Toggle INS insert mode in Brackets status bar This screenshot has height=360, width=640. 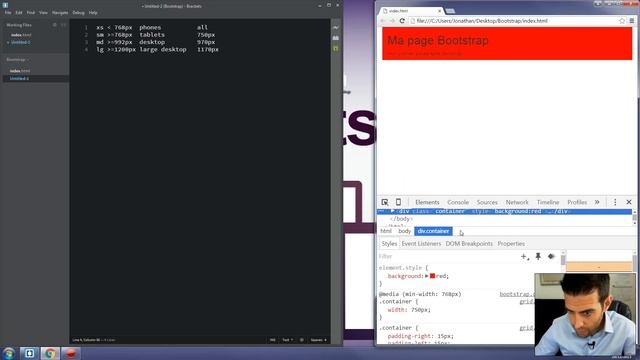click(x=272, y=340)
